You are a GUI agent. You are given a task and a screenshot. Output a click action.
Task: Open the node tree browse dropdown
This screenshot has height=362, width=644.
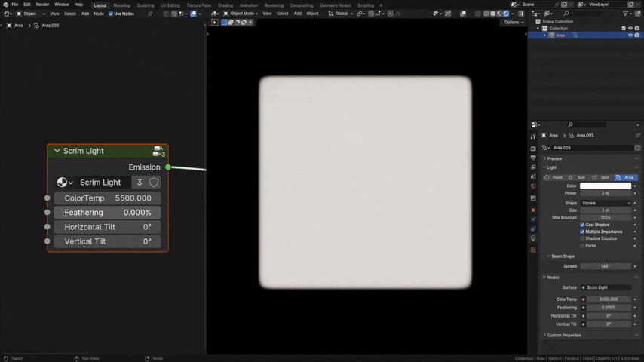(65, 183)
